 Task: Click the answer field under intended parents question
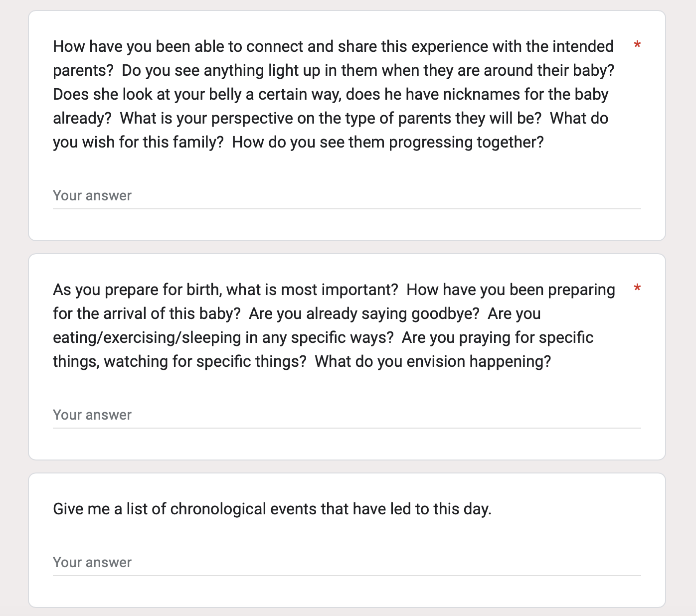click(347, 195)
